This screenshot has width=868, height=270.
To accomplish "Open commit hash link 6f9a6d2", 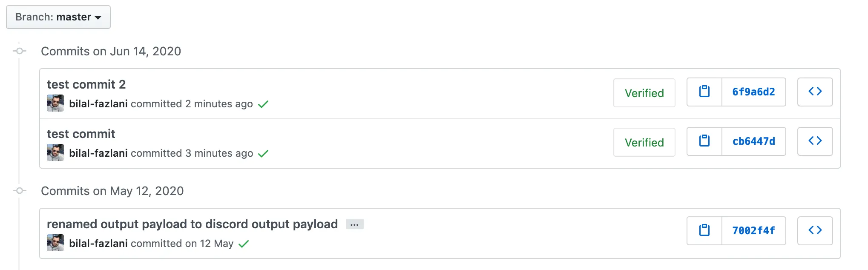I will pyautogui.click(x=753, y=92).
